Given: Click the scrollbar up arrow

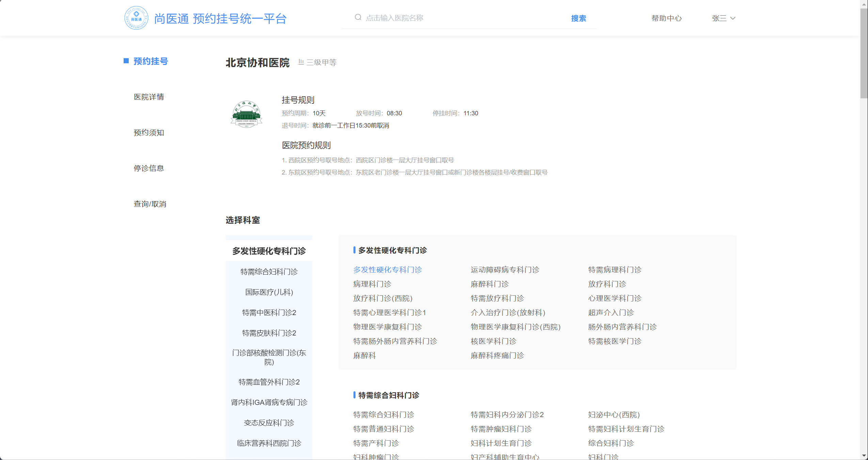Looking at the screenshot, I should pos(864,4).
